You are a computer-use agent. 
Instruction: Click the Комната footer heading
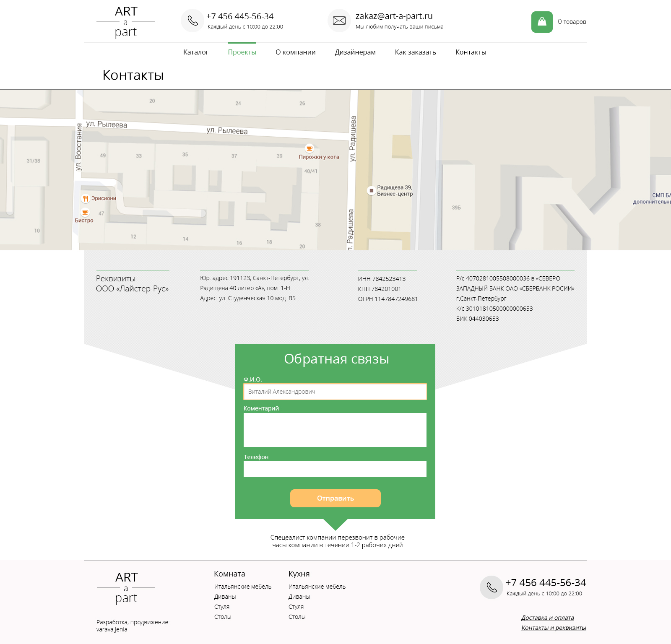coord(229,574)
